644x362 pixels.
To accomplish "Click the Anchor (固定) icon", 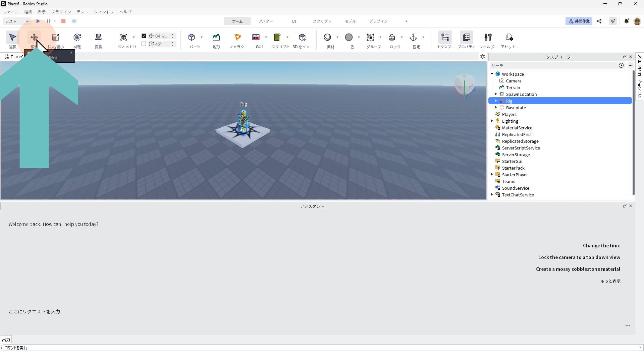I will 413,38.
